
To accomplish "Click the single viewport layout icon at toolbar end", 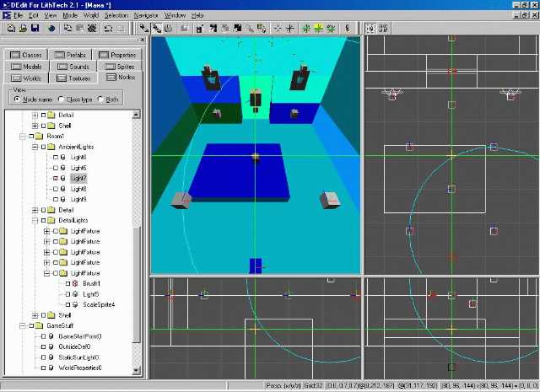I will [x=370, y=28].
